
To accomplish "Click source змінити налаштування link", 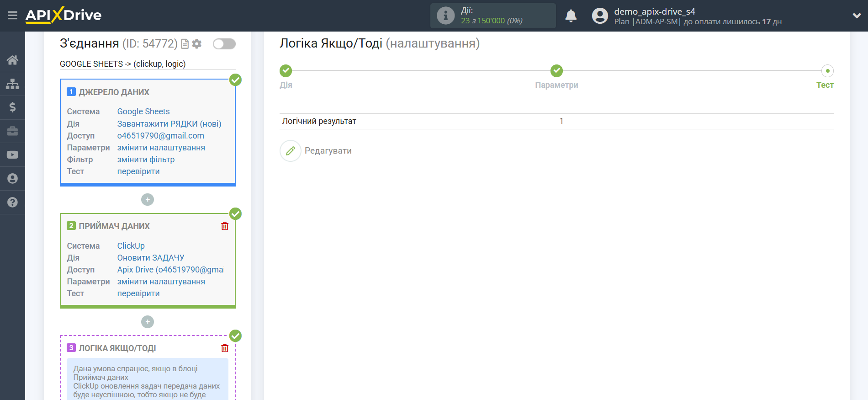I will coord(161,148).
